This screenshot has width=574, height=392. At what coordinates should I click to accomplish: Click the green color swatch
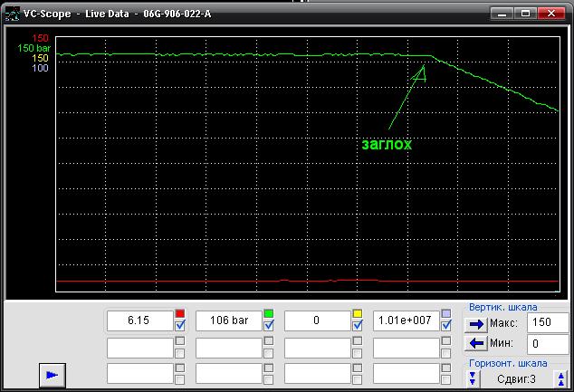269,313
